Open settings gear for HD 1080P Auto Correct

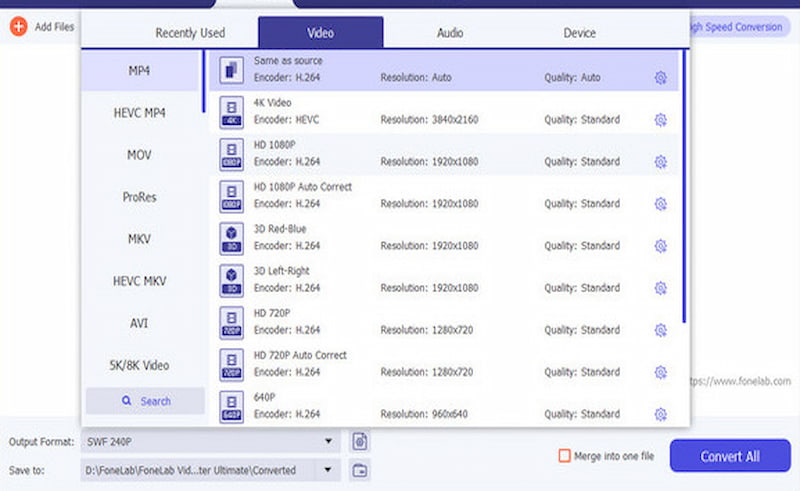(661, 204)
